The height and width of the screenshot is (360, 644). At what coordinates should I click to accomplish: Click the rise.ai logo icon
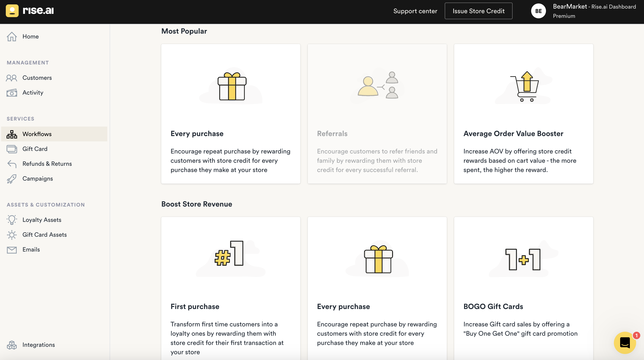[12, 11]
